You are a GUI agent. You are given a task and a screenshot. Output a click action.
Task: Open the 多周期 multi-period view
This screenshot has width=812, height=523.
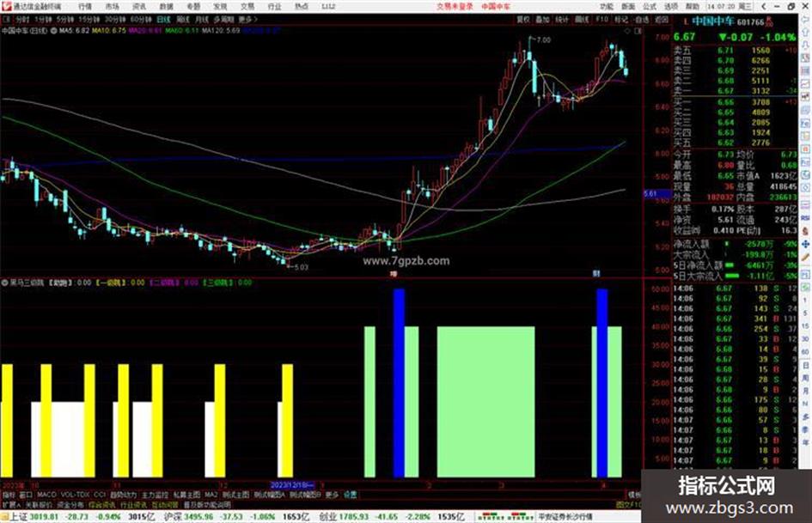(223, 19)
